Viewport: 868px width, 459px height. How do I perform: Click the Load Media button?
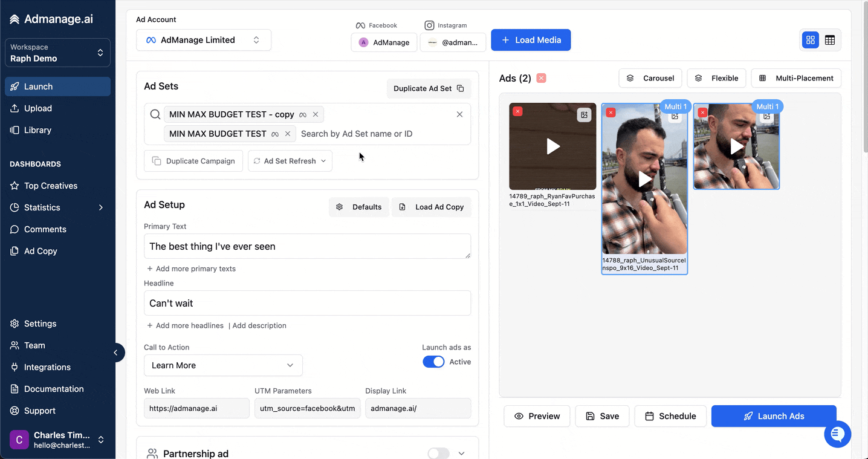tap(531, 40)
